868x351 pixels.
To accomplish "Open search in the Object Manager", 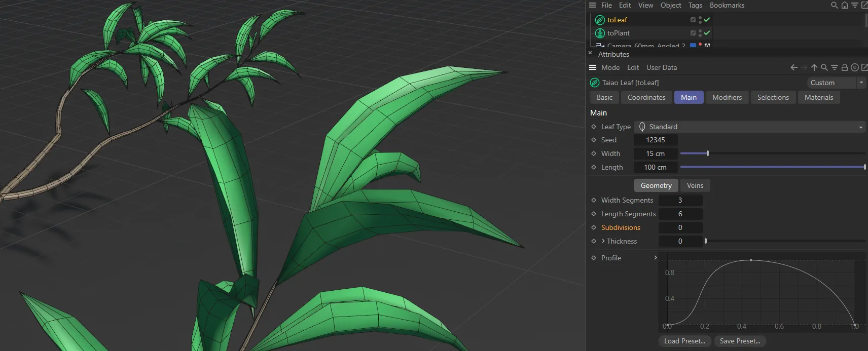I will (834, 5).
